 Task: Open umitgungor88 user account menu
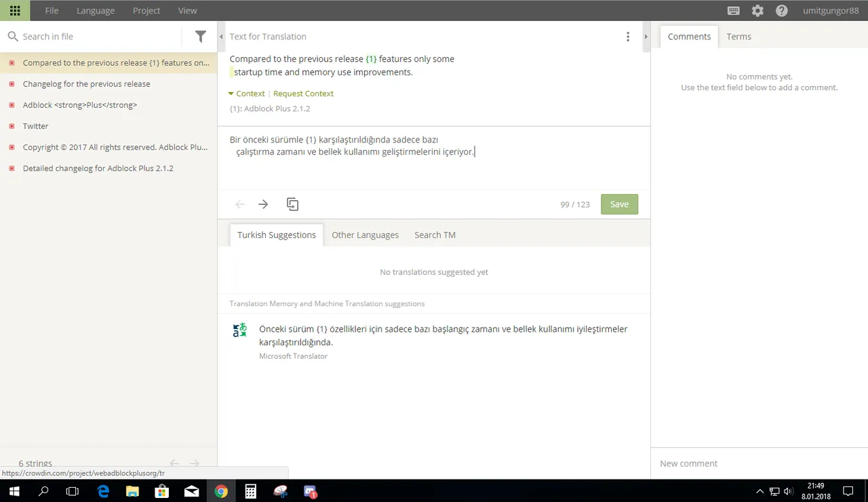click(830, 10)
